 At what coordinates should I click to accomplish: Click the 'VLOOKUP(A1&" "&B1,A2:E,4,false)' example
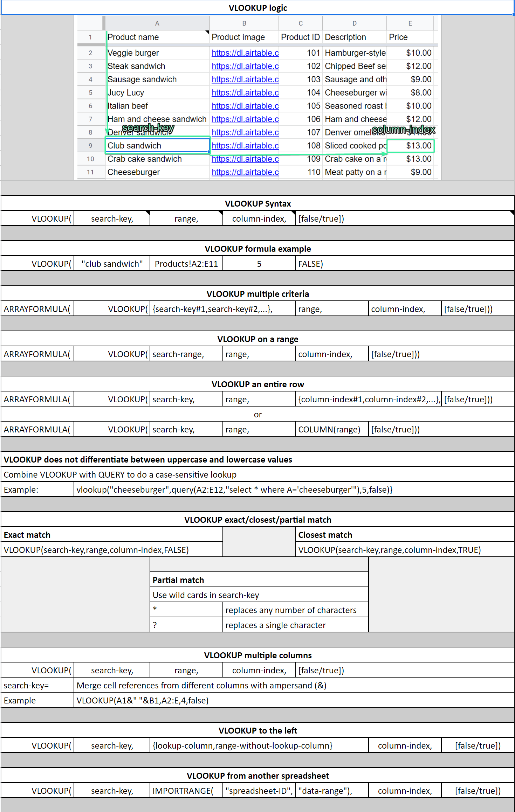point(294,700)
